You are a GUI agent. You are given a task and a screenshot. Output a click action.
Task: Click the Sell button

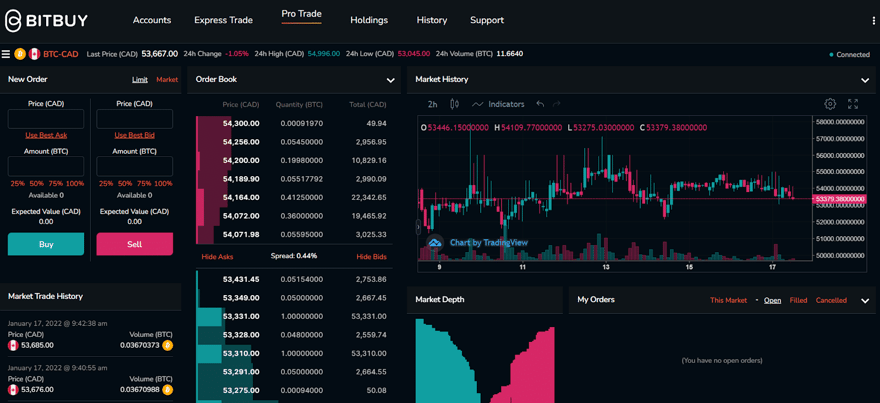(x=135, y=244)
